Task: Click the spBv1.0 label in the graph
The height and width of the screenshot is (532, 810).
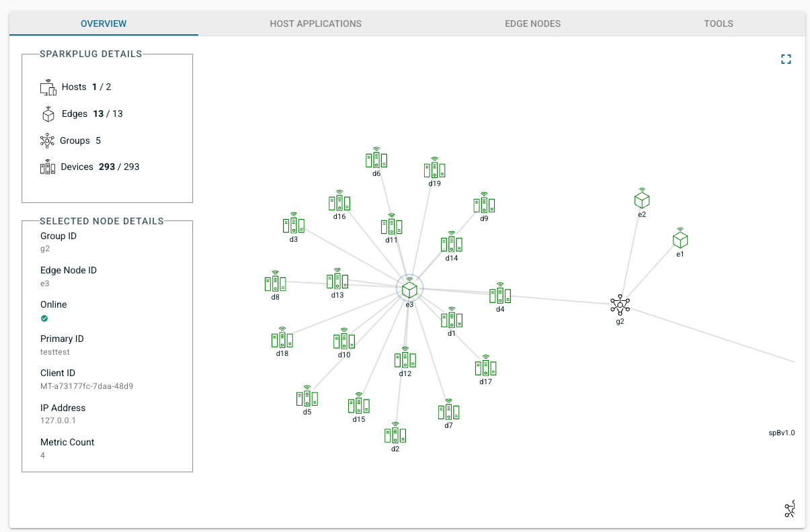Action: (782, 433)
